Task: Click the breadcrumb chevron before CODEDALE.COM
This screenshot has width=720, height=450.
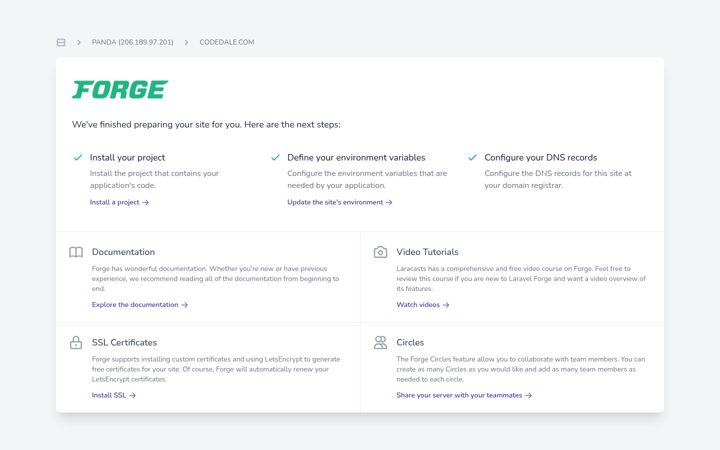Action: 186,42
